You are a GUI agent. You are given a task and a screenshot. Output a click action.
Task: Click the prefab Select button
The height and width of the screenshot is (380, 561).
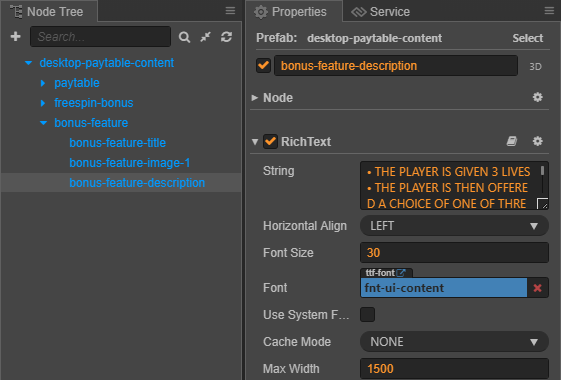tap(527, 38)
